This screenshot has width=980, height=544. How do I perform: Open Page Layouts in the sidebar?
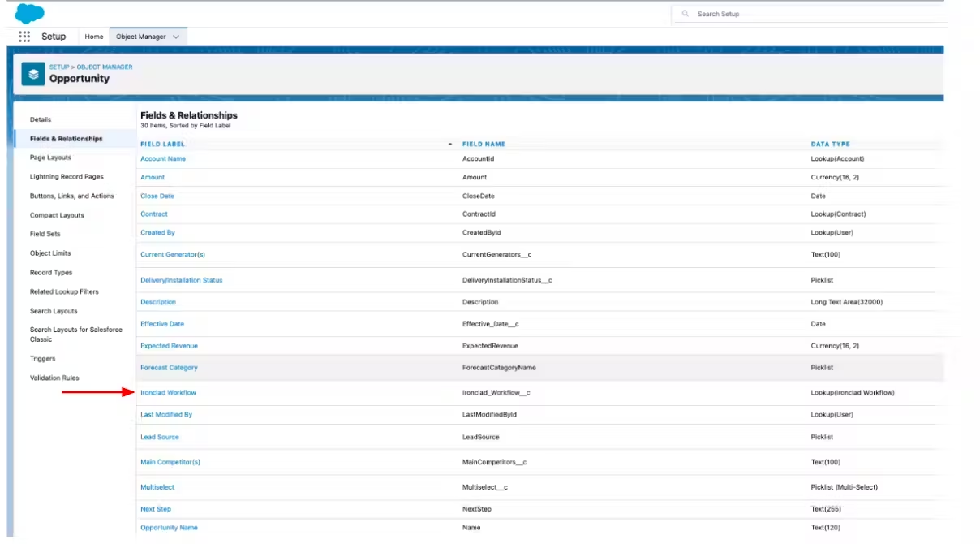(x=50, y=158)
